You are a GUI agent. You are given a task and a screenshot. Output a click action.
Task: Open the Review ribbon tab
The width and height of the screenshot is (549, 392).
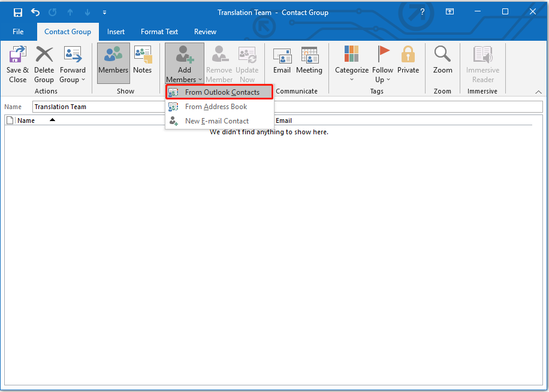[x=205, y=31]
